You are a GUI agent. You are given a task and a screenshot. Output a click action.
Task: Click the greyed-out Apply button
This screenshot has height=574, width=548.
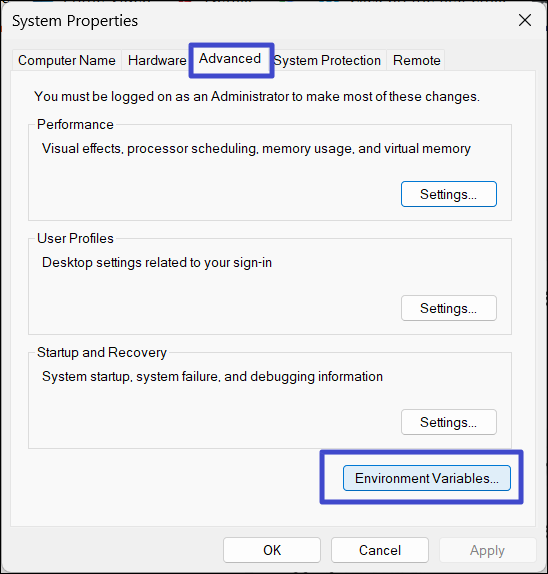487,550
